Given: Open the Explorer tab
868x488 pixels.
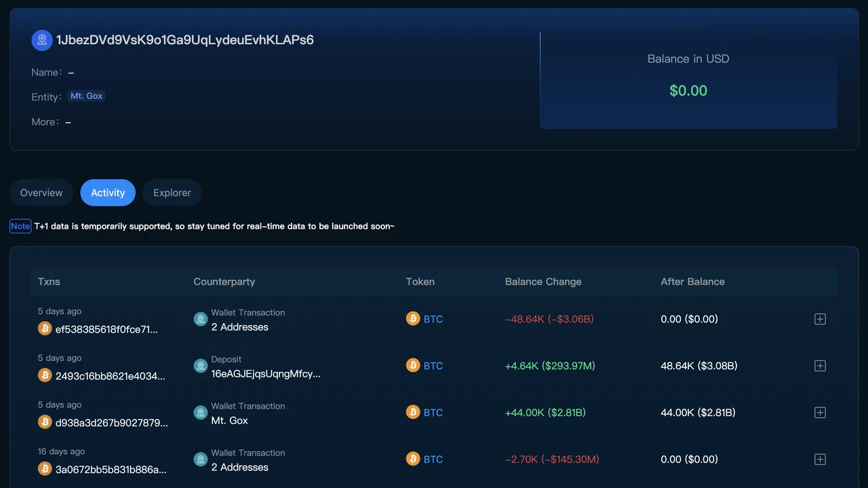Looking at the screenshot, I should click(172, 193).
